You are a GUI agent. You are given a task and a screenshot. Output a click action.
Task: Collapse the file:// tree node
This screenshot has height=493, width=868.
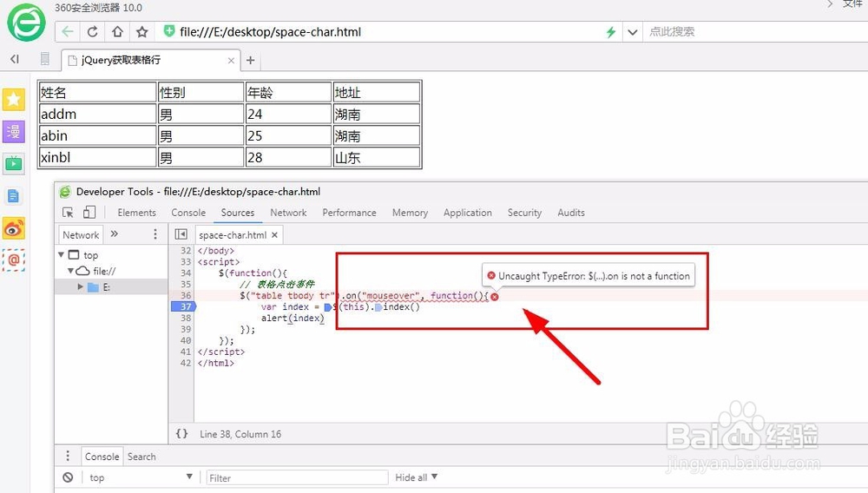point(71,271)
